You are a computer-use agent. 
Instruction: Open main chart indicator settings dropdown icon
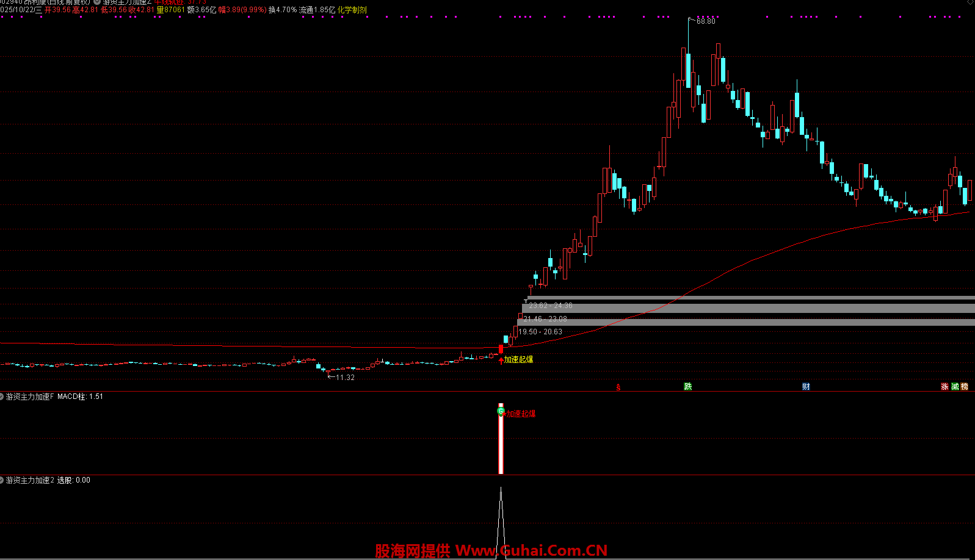[x=97, y=2]
